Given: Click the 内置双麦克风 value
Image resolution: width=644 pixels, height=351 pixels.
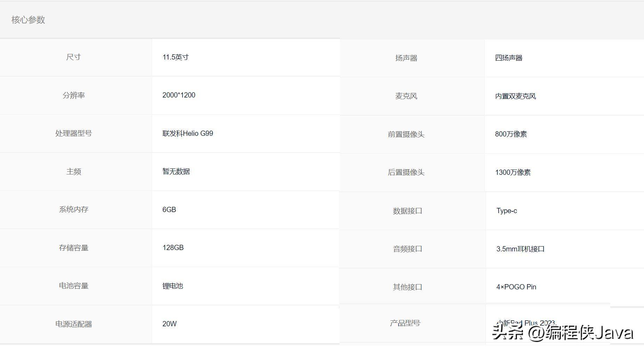Looking at the screenshot, I should 515,96.
